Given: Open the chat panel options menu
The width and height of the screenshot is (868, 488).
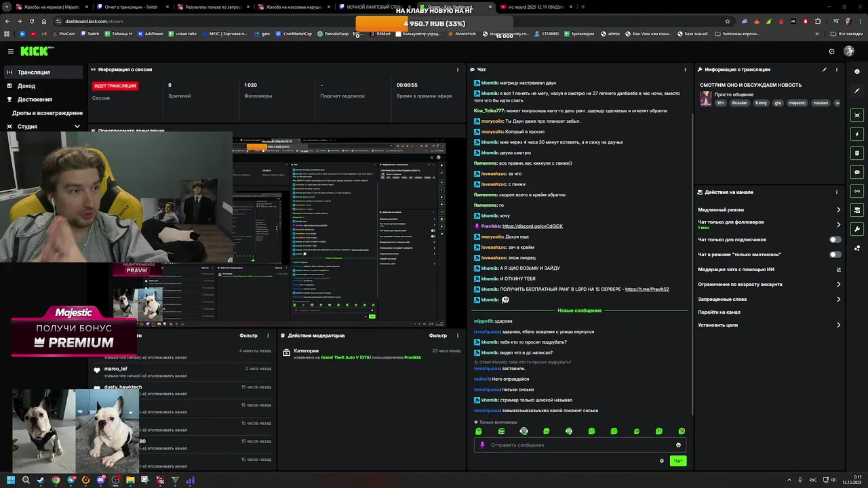Looking at the screenshot, I should click(684, 69).
